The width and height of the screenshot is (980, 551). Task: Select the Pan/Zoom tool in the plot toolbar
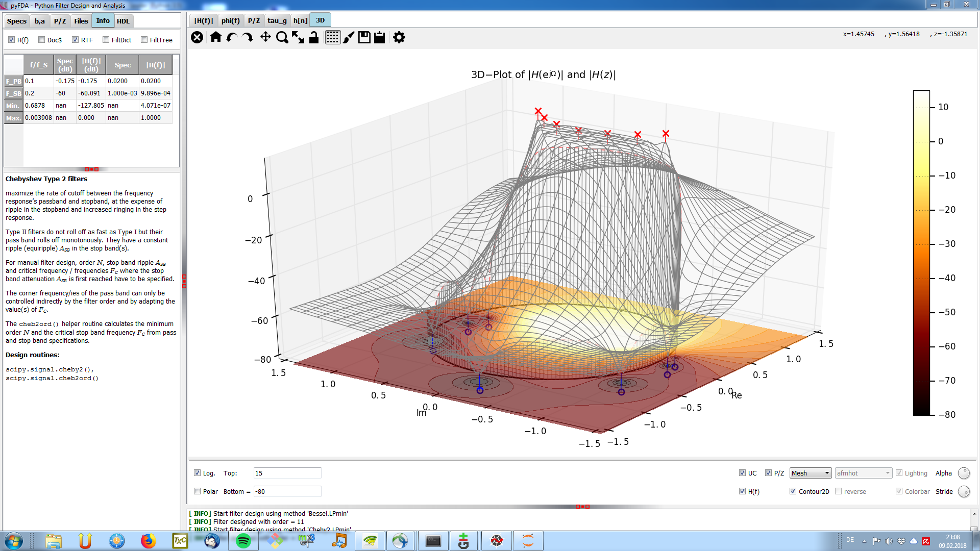265,37
